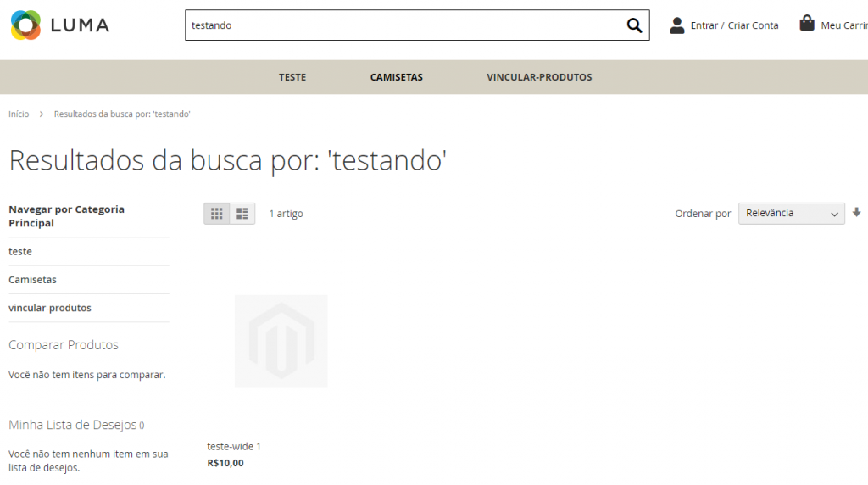Image resolution: width=868 pixels, height=485 pixels.
Task: Filter by vincular-produtos category
Action: pyautogui.click(x=50, y=308)
